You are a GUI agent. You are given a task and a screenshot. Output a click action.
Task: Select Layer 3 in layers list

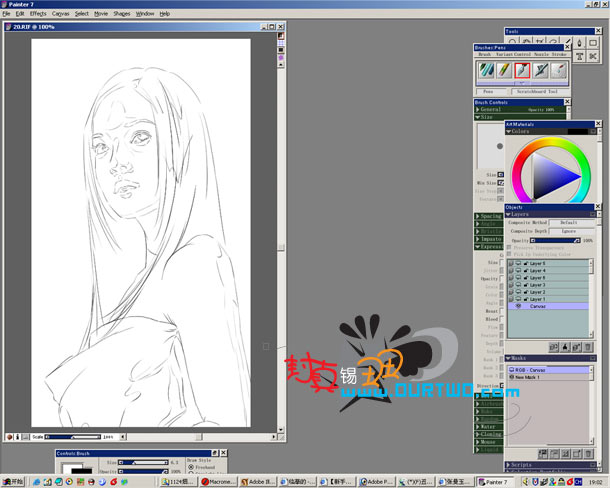click(548, 285)
